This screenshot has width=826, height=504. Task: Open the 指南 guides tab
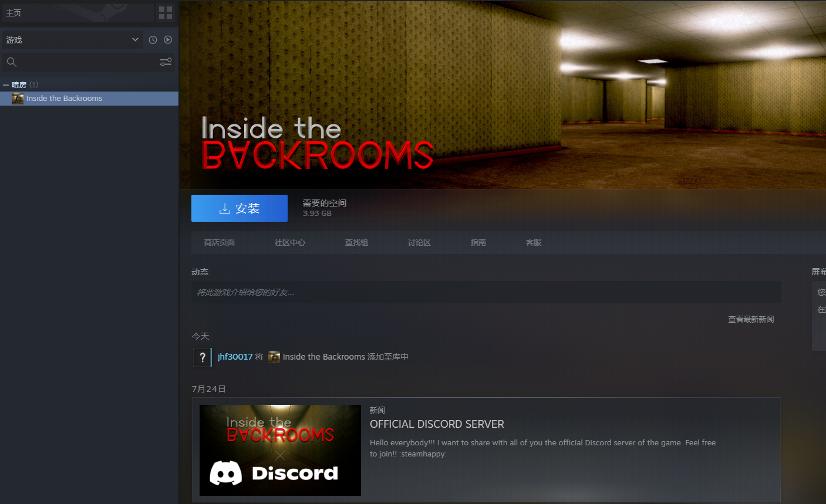(x=478, y=242)
